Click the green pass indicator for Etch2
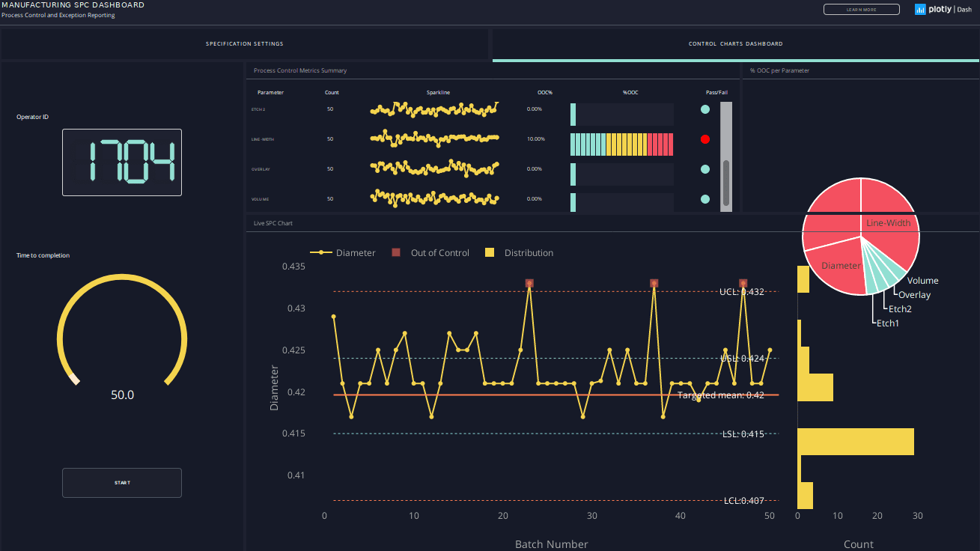 click(704, 109)
